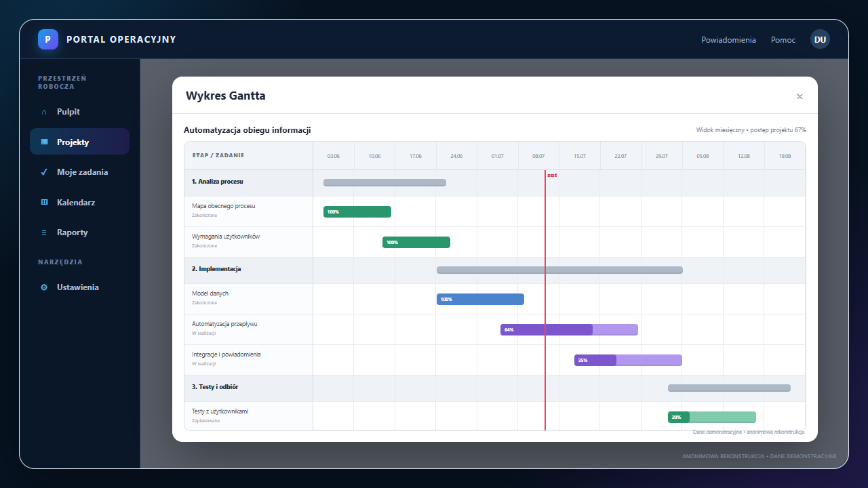Click the 19.08 date column header
Image resolution: width=868 pixels, height=488 pixels.
(x=785, y=156)
